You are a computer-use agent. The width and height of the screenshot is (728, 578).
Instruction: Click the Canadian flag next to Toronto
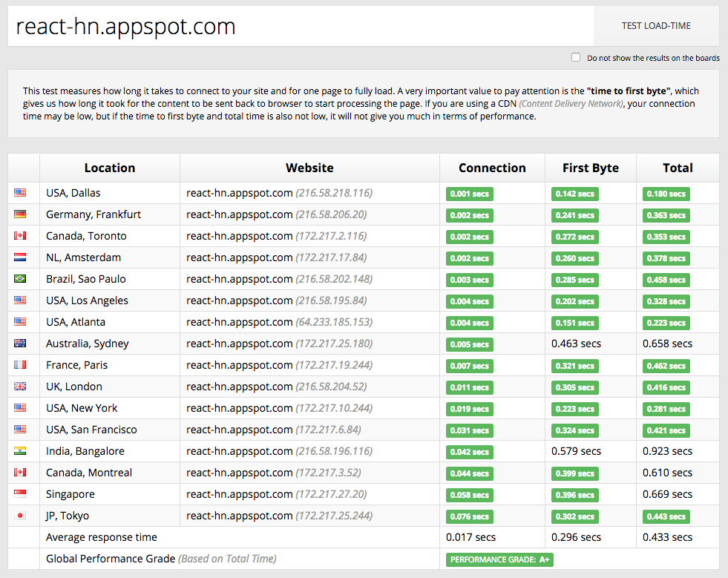click(20, 236)
